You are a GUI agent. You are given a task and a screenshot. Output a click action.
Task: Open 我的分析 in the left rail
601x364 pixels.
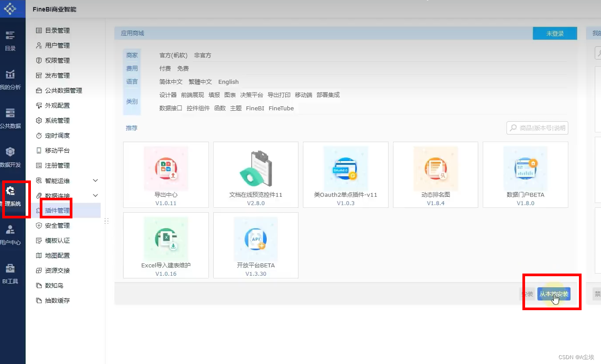[x=10, y=79]
